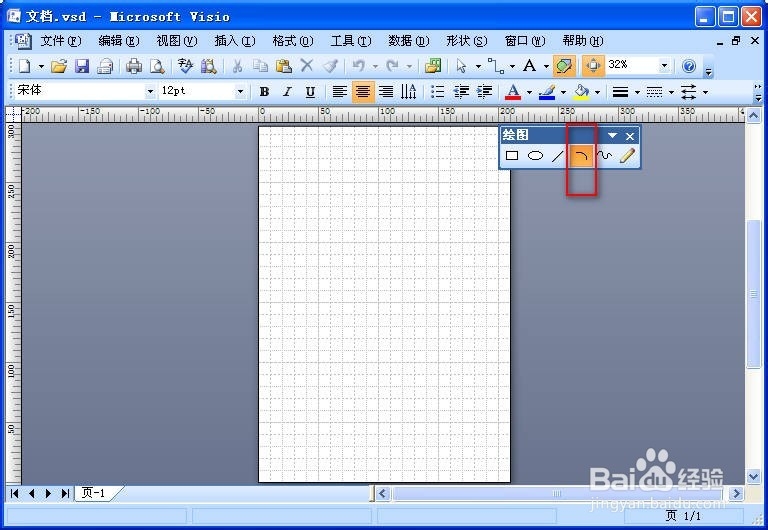Open the 帮助(H) menu
This screenshot has height=530, width=768.
click(x=583, y=41)
